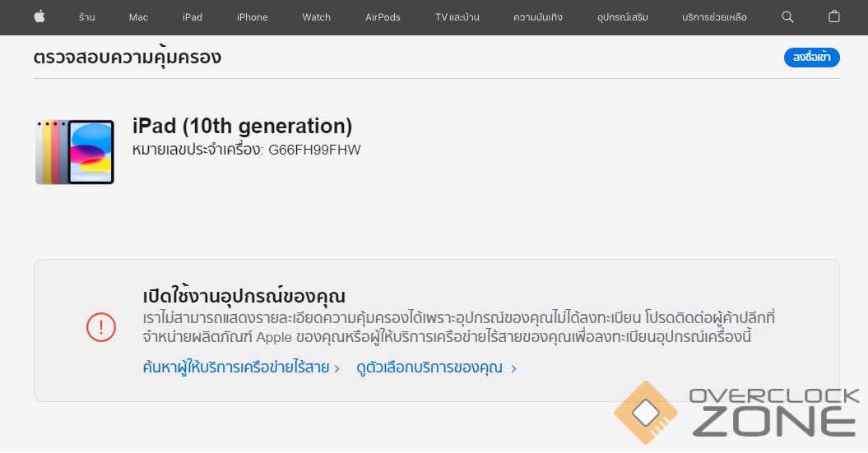Open the TV และบ้าน menu
Image resolution: width=868 pixels, height=453 pixels.
[x=457, y=17]
